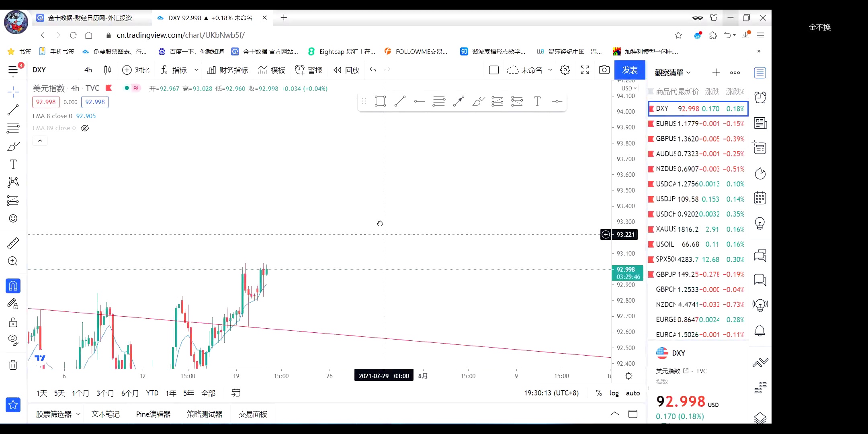The width and height of the screenshot is (868, 434).
Task: Toggle magnet mode snapping
Action: (13, 286)
